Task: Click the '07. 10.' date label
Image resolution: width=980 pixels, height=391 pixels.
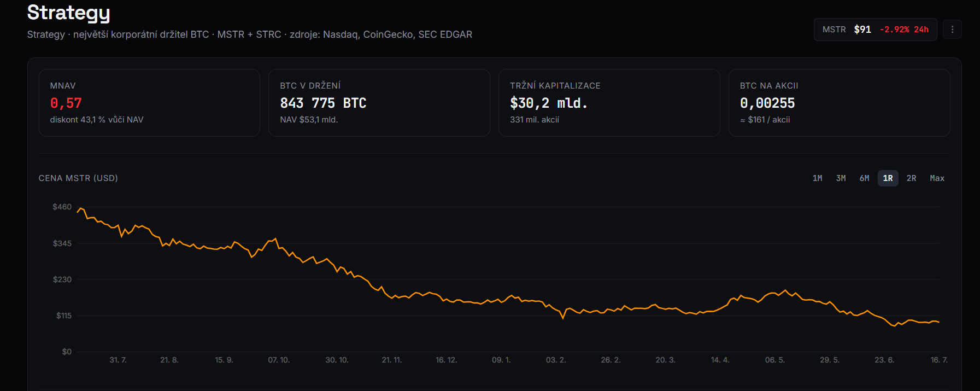Action: pos(279,360)
